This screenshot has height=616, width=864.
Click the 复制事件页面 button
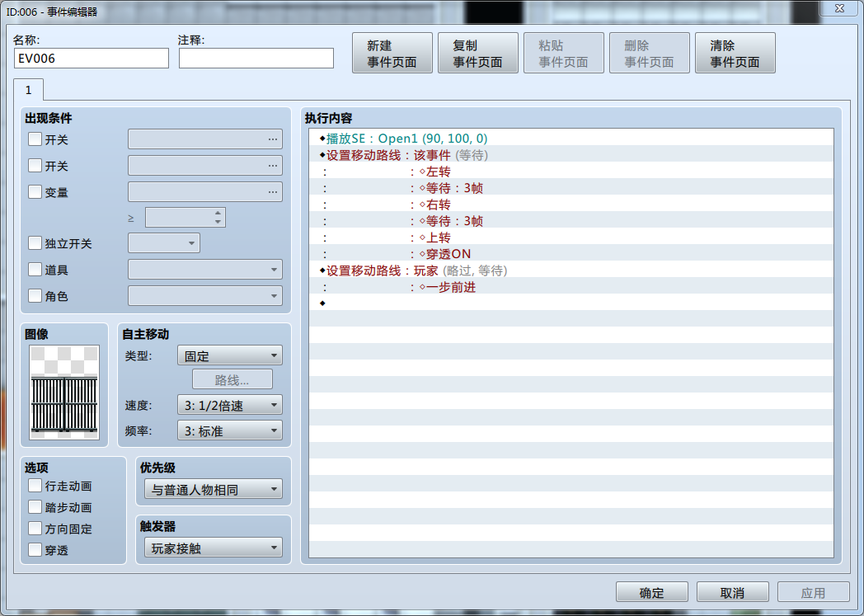coord(477,54)
